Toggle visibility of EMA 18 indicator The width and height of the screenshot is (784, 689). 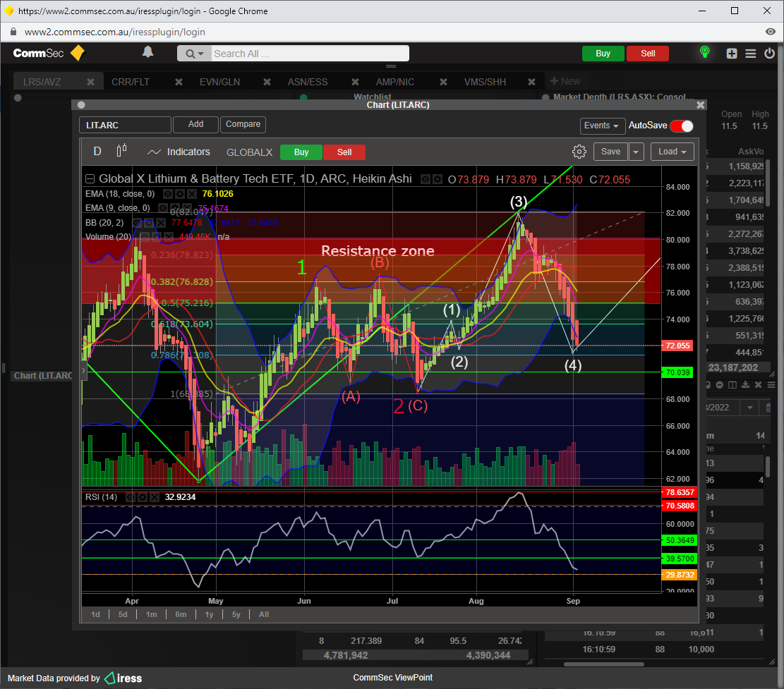pyautogui.click(x=168, y=194)
